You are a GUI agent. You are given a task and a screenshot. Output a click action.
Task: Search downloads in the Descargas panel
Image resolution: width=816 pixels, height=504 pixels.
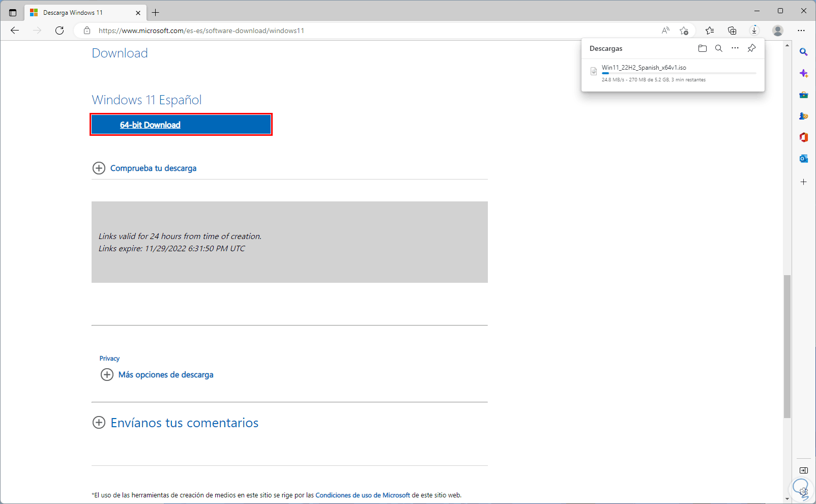pos(719,48)
